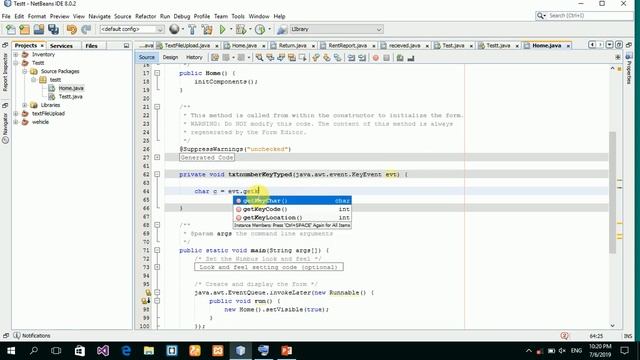Click the Shift Line Left icon
This screenshot has height=360, width=640.
coord(351,58)
